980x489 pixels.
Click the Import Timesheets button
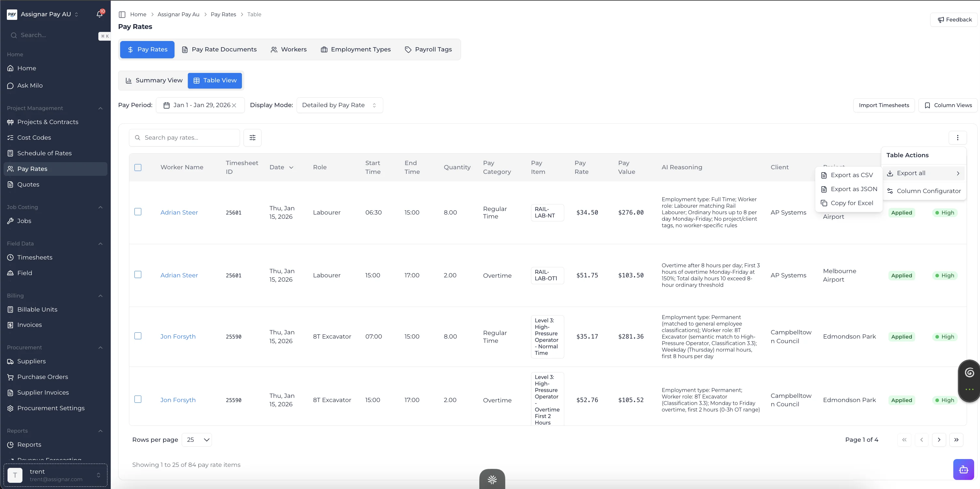point(883,105)
